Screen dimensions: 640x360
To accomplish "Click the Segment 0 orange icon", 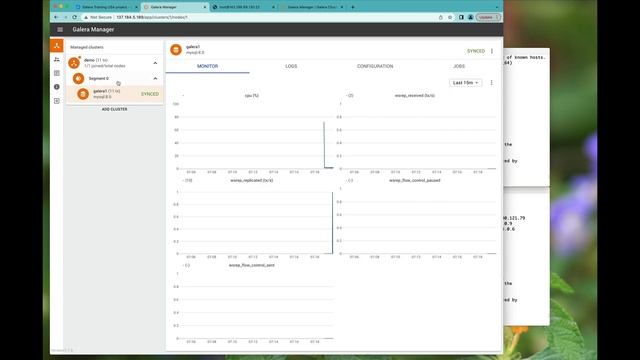I will point(78,78).
